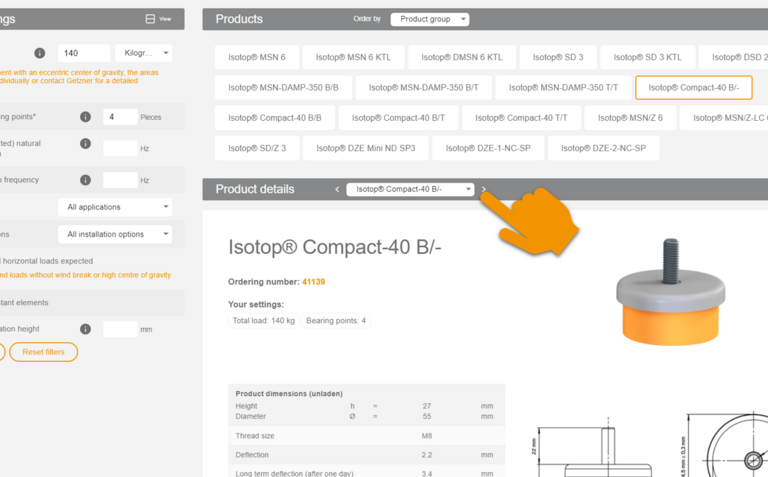Click the info icon for bearing points
Viewport: 768px width, 477px height.
point(86,117)
